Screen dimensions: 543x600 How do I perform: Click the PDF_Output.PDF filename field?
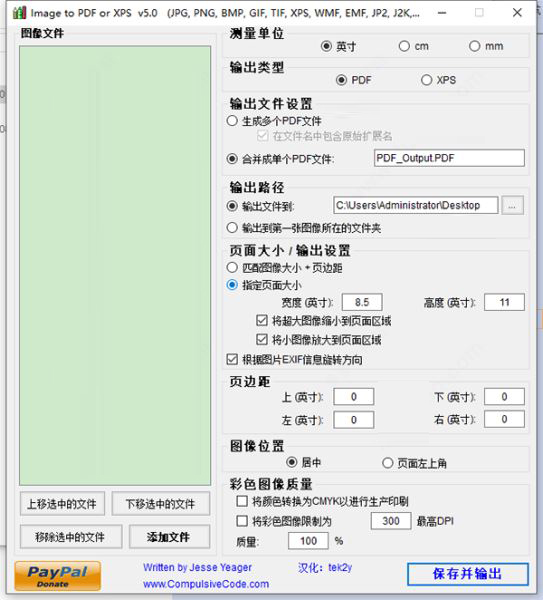(449, 158)
